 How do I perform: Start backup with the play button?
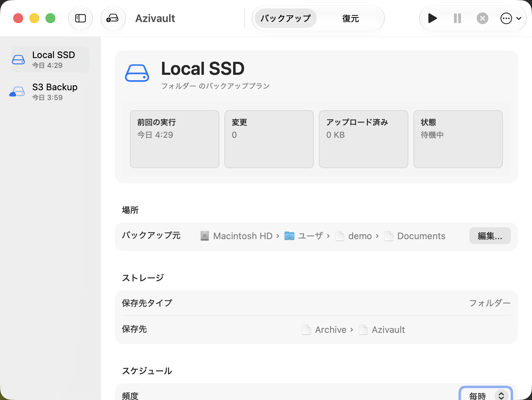pos(433,18)
